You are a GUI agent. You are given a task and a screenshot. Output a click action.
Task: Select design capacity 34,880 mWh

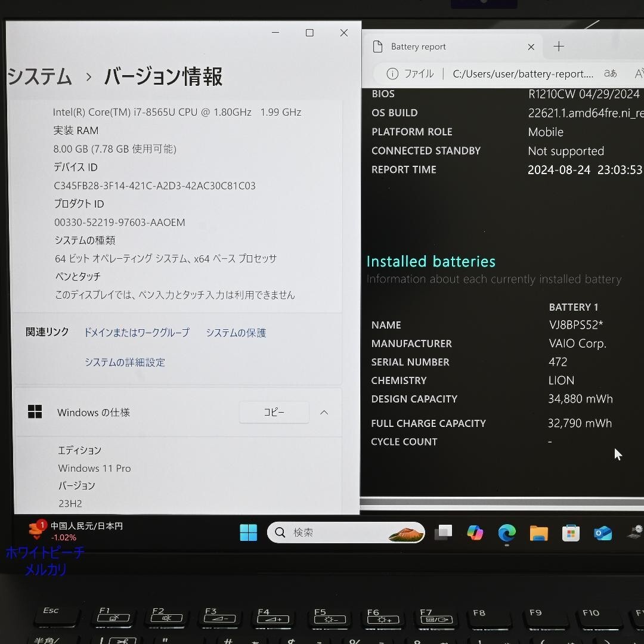pyautogui.click(x=580, y=399)
